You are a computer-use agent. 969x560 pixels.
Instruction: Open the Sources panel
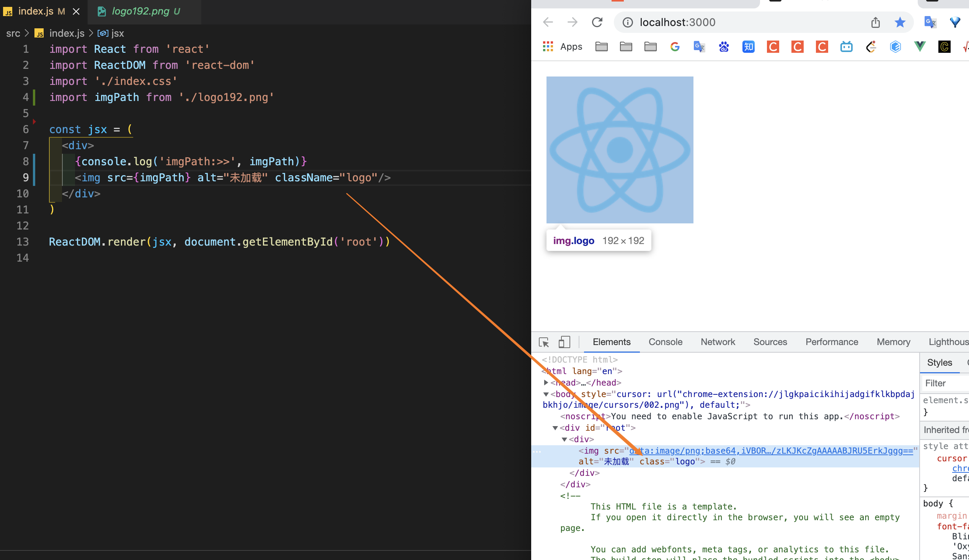[770, 342]
